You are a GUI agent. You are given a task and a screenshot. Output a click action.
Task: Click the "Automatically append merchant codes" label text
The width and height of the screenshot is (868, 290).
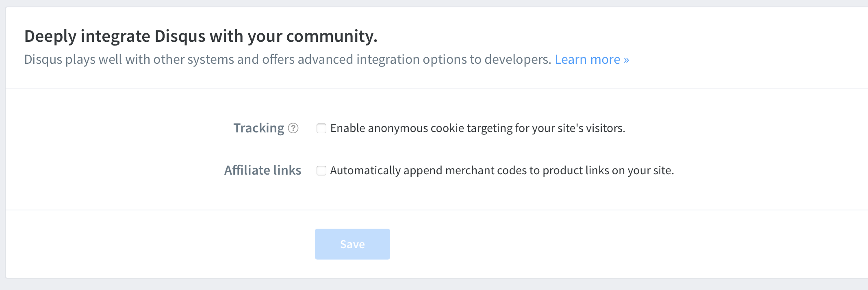pos(502,171)
